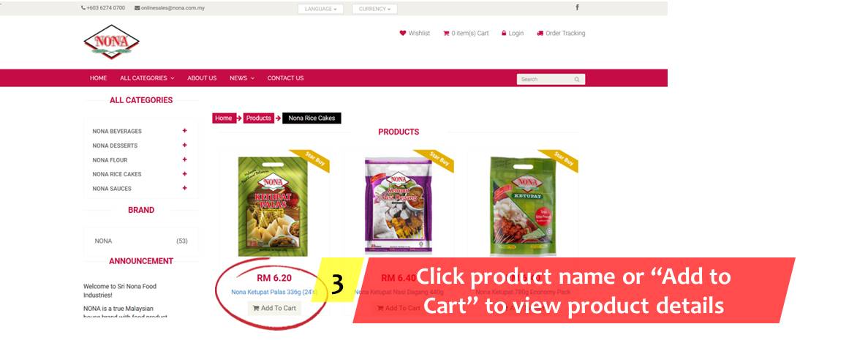The width and height of the screenshot is (868, 354).
Task: Click the Search input field
Action: 546,79
